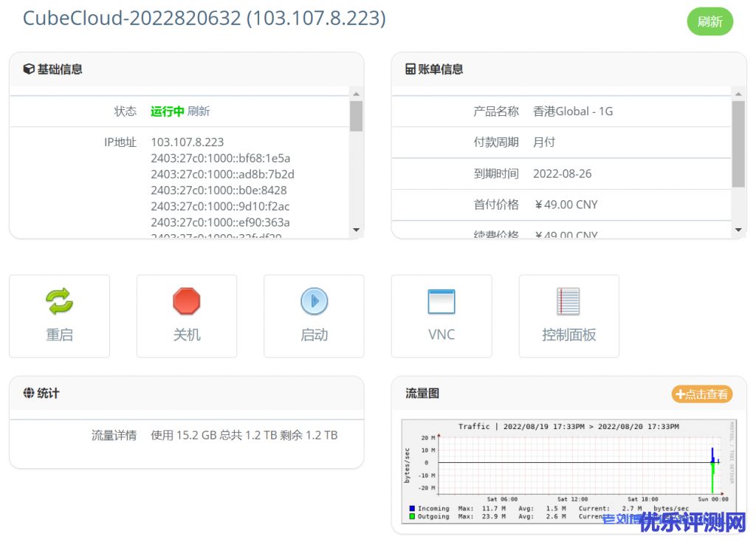Screen dimensions: 756x542
Task: Click IPv6 address 2403:27c0:1000::ef90:363a
Action: 220,222
